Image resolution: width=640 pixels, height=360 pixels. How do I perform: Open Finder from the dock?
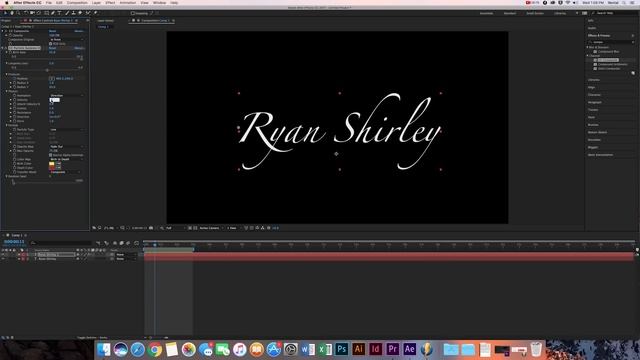coord(104,349)
